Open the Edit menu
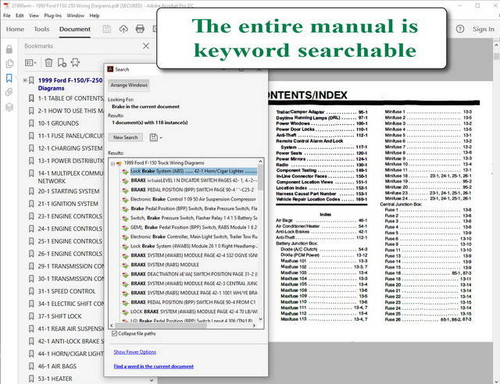 pyautogui.click(x=20, y=15)
